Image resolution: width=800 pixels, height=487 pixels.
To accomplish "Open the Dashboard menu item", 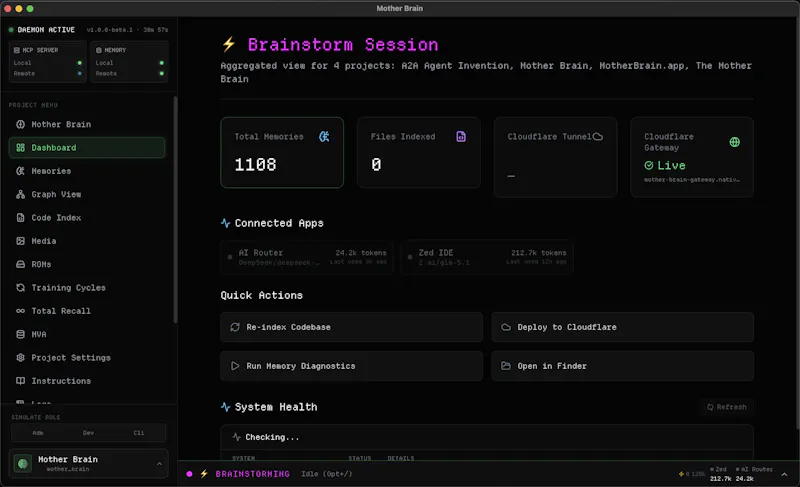I will (x=87, y=147).
